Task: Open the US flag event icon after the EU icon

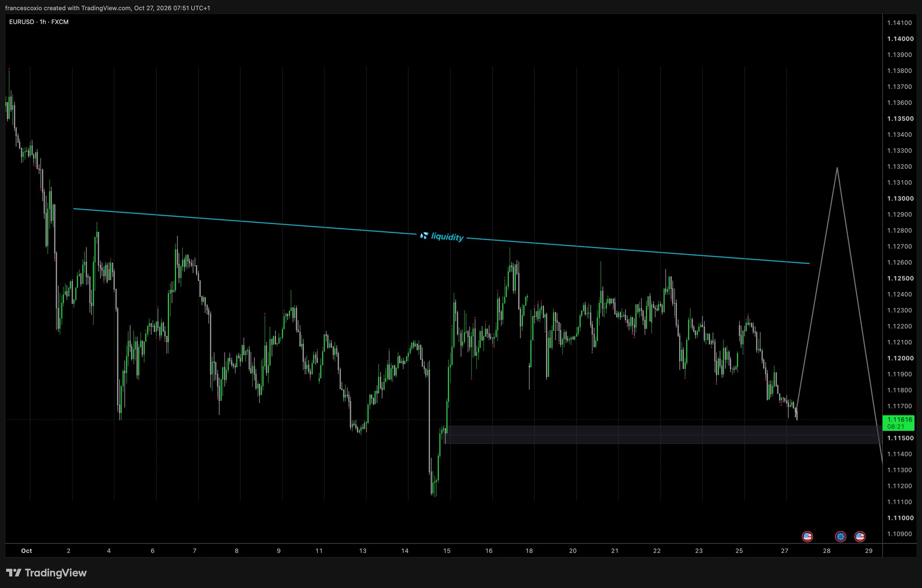Action: 860,536
